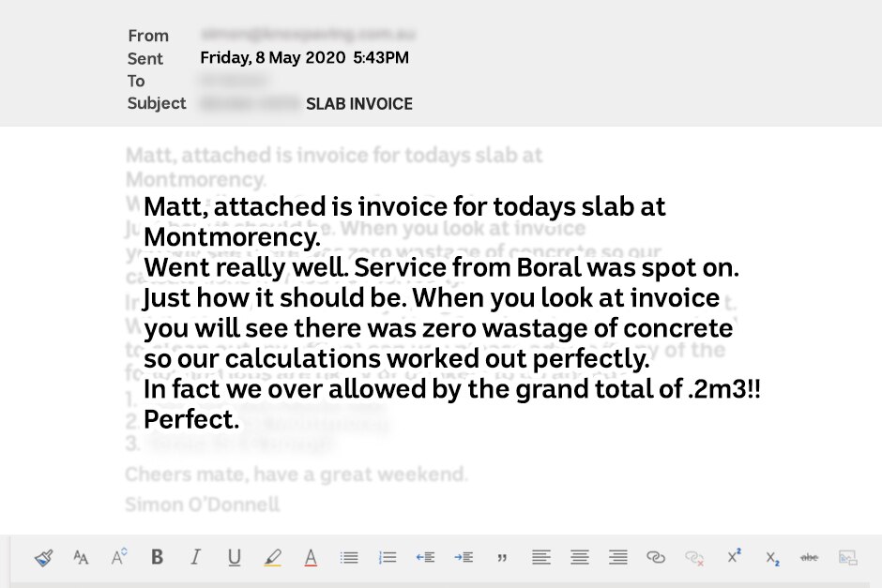The image size is (882, 588).
Task: Create a bulleted list
Action: click(x=348, y=556)
